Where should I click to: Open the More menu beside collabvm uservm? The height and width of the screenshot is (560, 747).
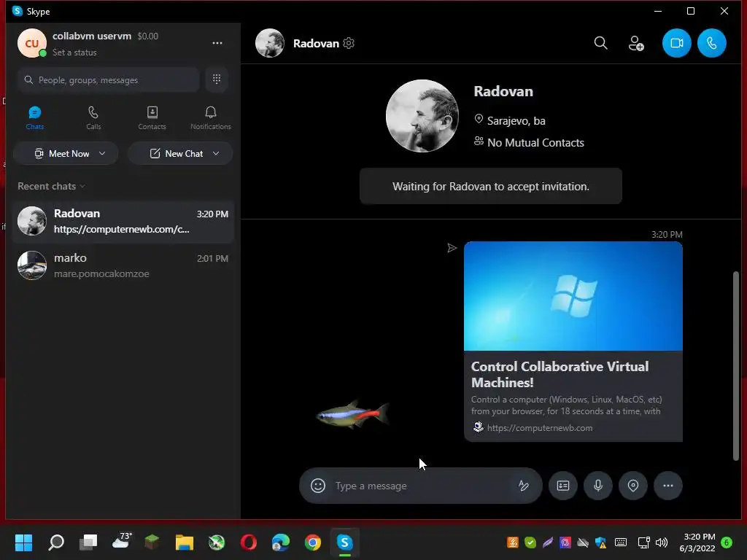[x=217, y=43]
